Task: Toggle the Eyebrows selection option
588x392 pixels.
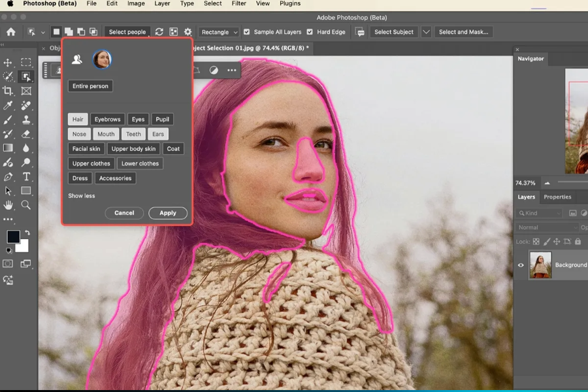Action: [108, 120]
